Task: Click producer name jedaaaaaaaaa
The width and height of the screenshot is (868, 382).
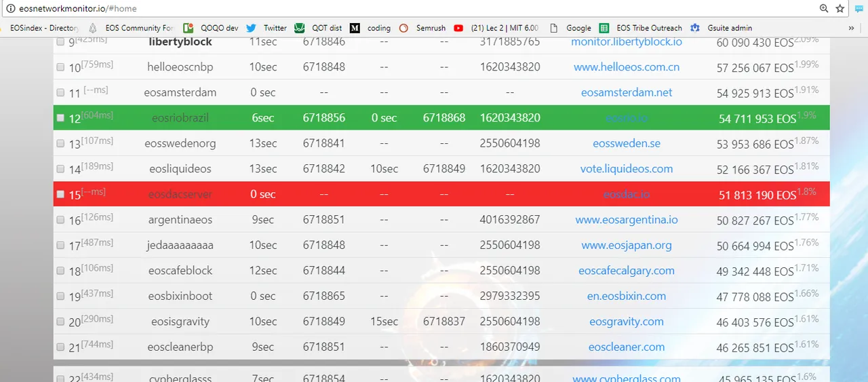Action: (x=180, y=245)
